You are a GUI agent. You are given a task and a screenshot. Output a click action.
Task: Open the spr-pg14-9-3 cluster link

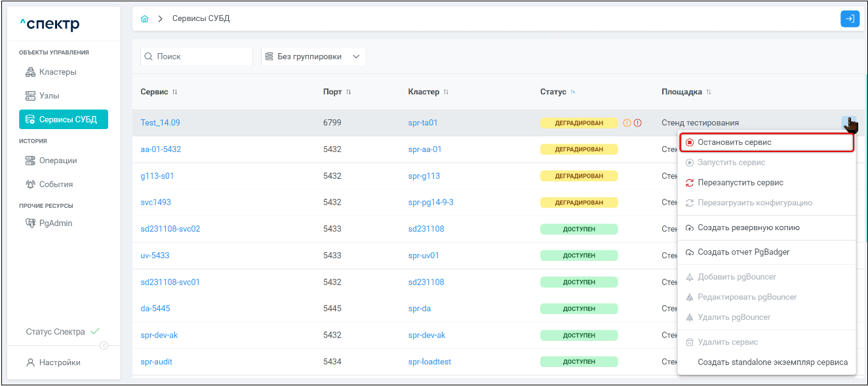pyautogui.click(x=431, y=203)
